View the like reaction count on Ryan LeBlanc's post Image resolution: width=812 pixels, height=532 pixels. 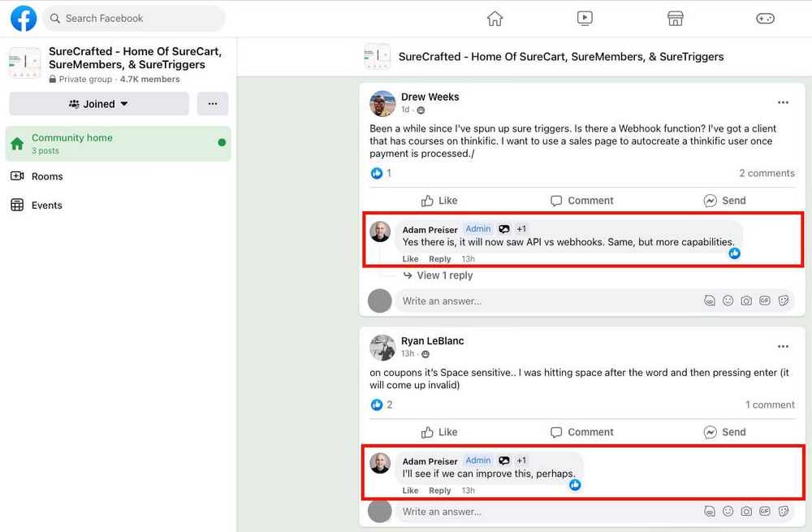(381, 404)
